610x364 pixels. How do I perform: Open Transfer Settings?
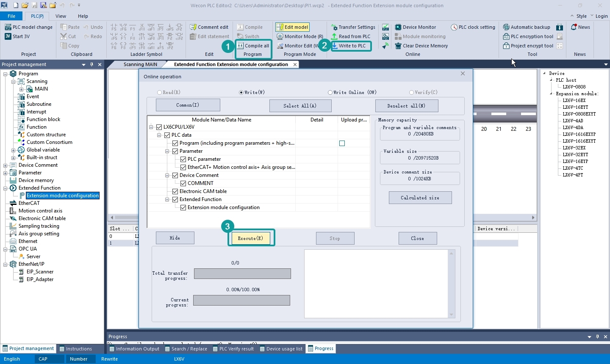(x=353, y=27)
